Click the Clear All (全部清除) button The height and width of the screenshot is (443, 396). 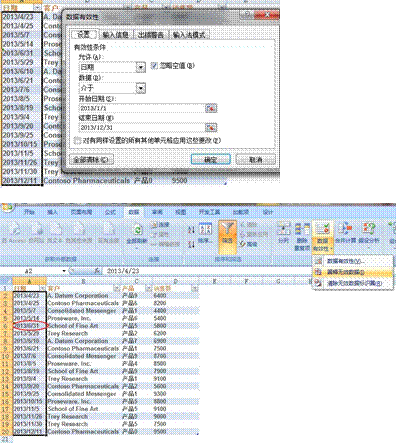click(91, 160)
